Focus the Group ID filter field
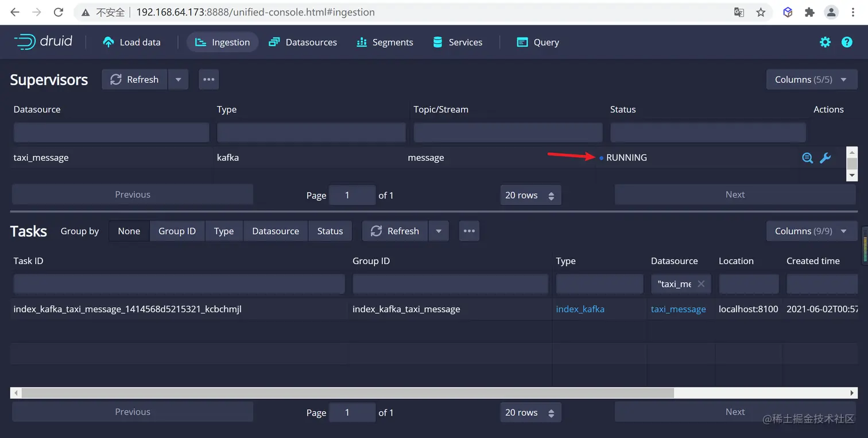 click(451, 284)
